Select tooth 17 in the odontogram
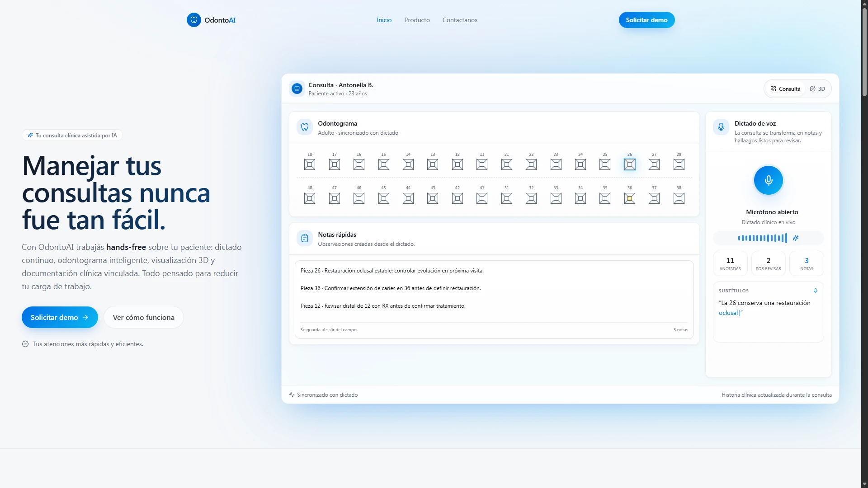 coord(335,164)
